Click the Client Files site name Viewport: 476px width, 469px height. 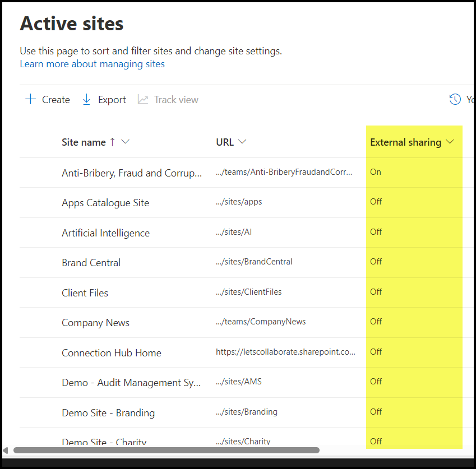pyautogui.click(x=85, y=293)
